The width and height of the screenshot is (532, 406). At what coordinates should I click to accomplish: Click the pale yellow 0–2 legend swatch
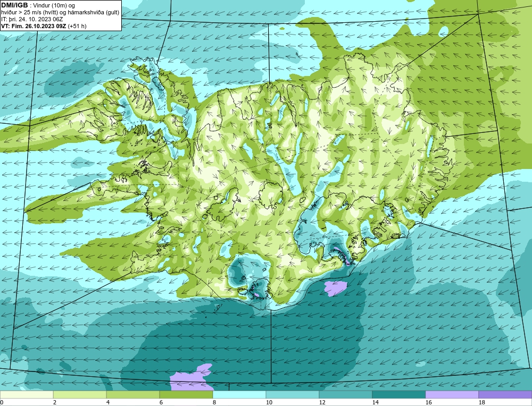[x=27, y=394]
